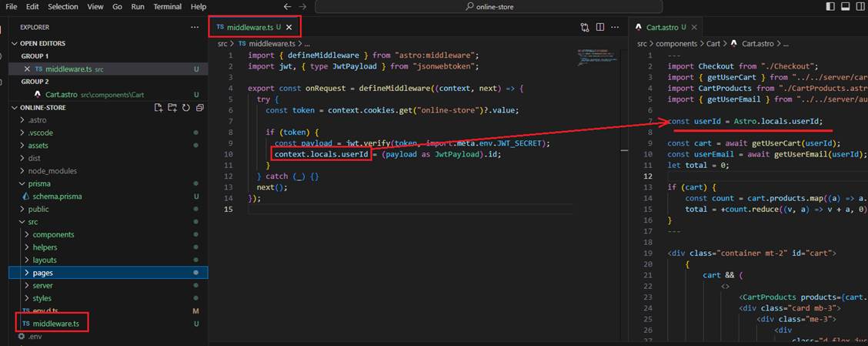Select Cart.astro under GROUP 2 in Open Editors
The height and width of the screenshot is (346, 868).
[x=108, y=95]
